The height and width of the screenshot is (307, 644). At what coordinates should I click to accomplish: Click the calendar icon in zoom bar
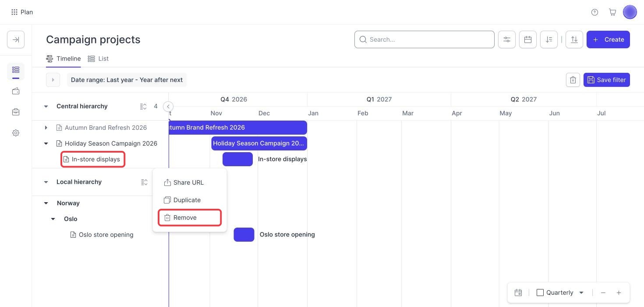click(x=518, y=293)
